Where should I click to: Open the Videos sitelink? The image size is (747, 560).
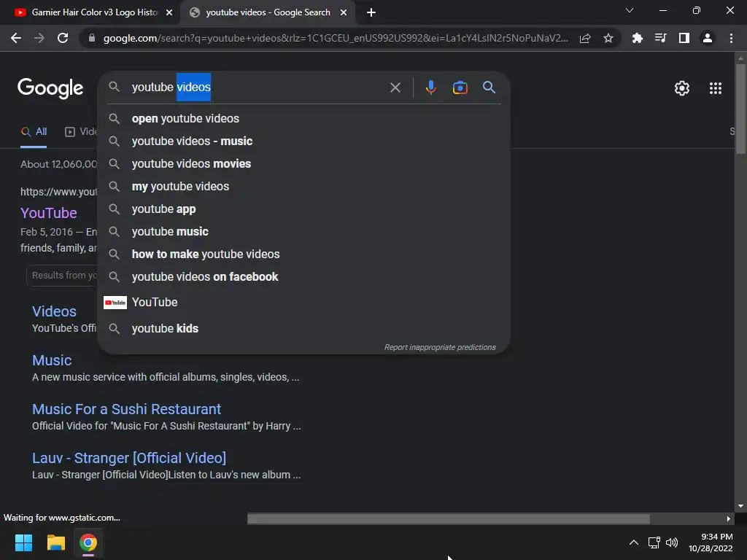[54, 311]
